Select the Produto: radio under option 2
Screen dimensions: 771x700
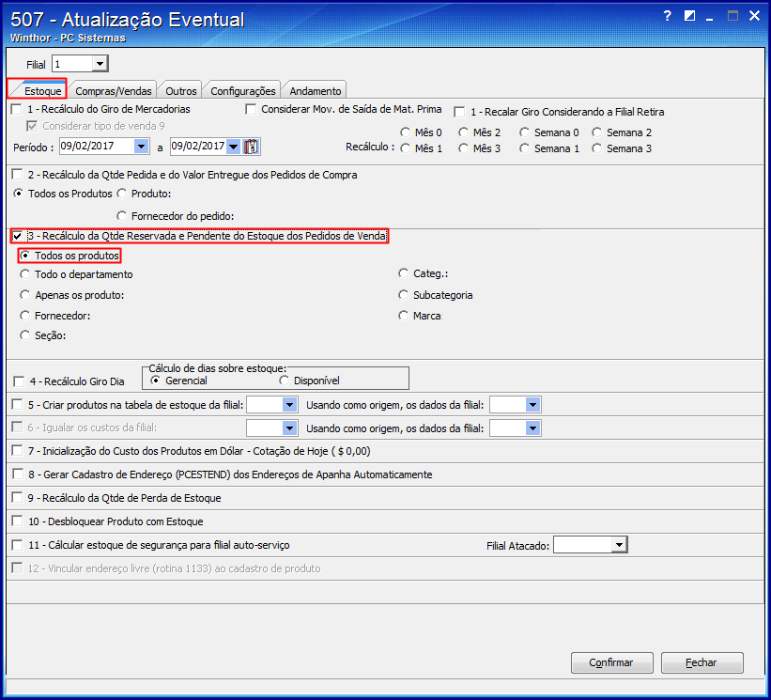pyautogui.click(x=121, y=194)
